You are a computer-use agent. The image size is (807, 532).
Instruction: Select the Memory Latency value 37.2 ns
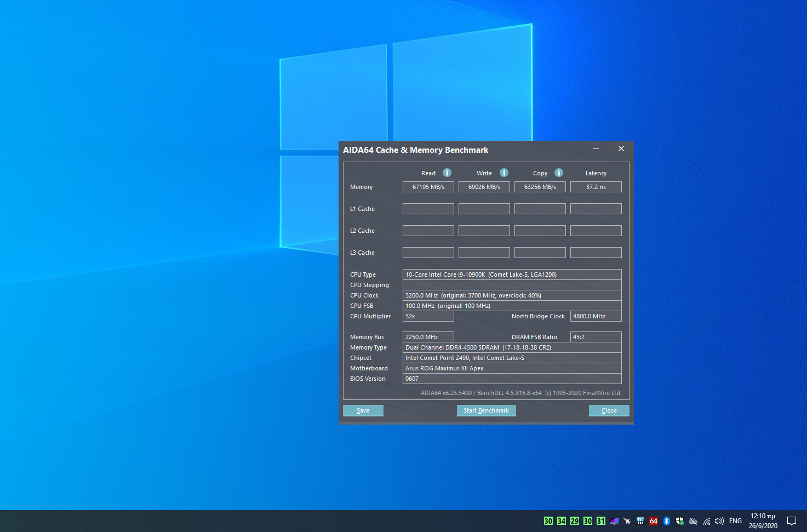coord(596,187)
